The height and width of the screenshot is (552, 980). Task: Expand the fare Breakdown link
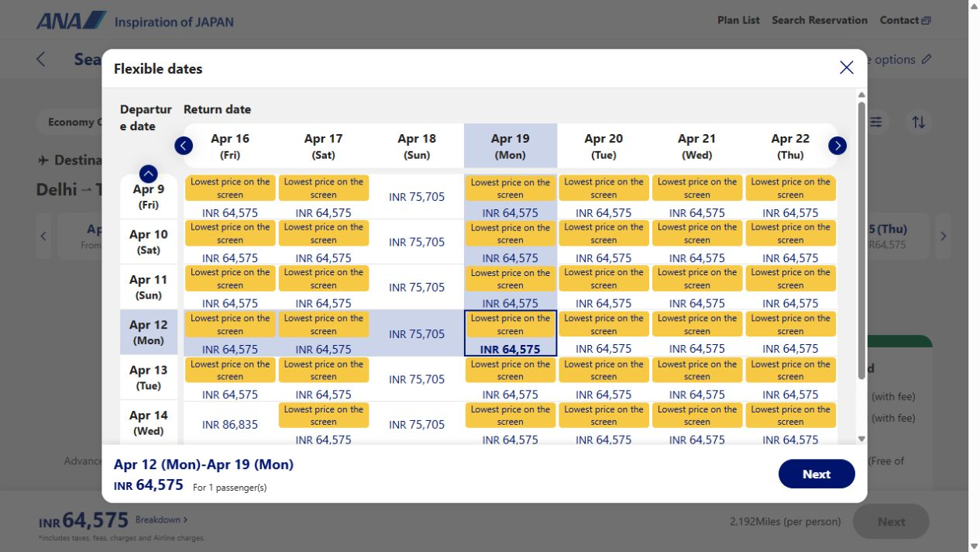(161, 519)
